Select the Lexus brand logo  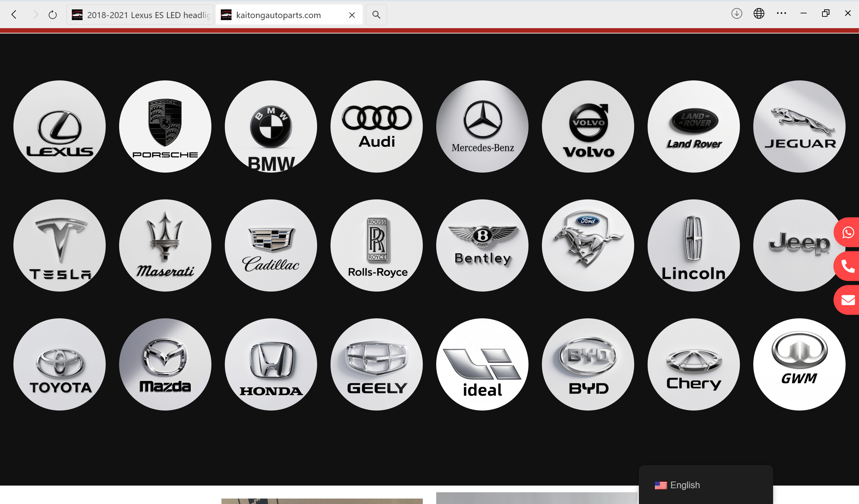(x=60, y=126)
